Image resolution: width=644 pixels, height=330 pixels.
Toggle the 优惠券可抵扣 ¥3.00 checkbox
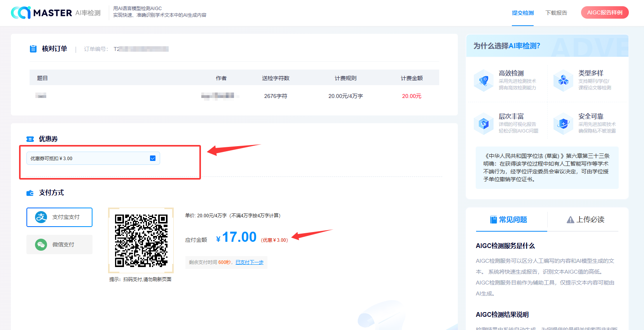click(153, 158)
